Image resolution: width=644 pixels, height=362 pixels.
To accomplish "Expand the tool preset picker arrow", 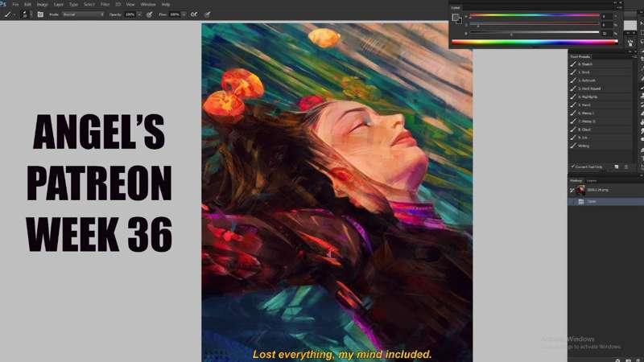I will (14, 14).
